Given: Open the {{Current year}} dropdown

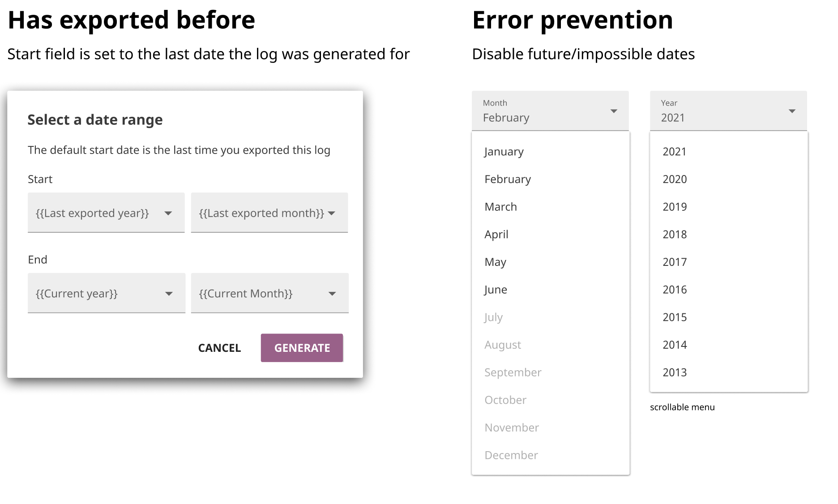Looking at the screenshot, I should point(106,293).
